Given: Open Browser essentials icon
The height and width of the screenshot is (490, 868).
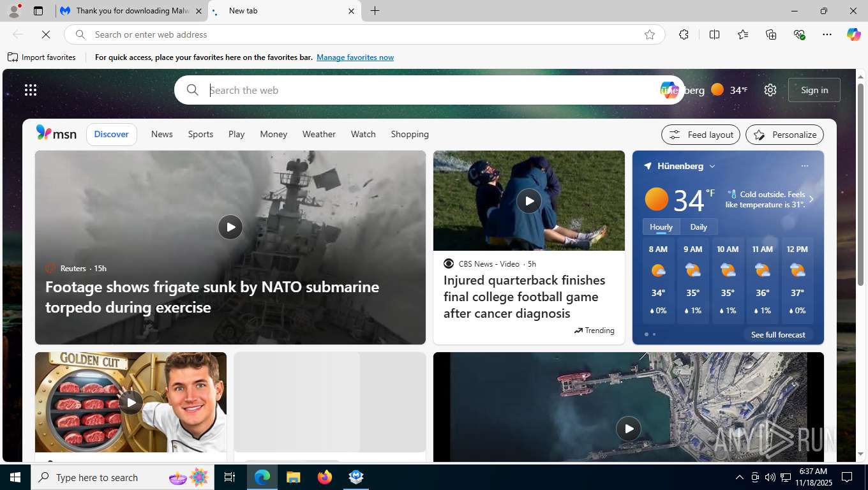Looking at the screenshot, I should [x=799, y=34].
